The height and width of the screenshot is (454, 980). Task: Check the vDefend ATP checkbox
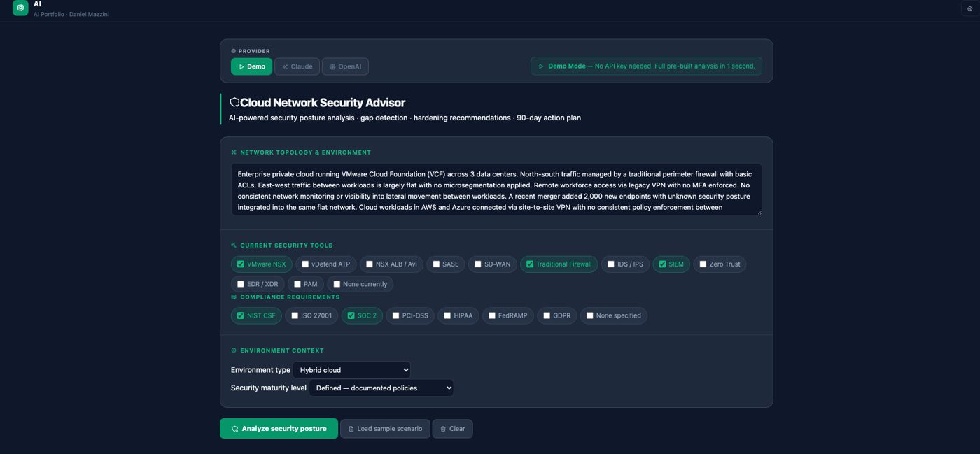[304, 264]
